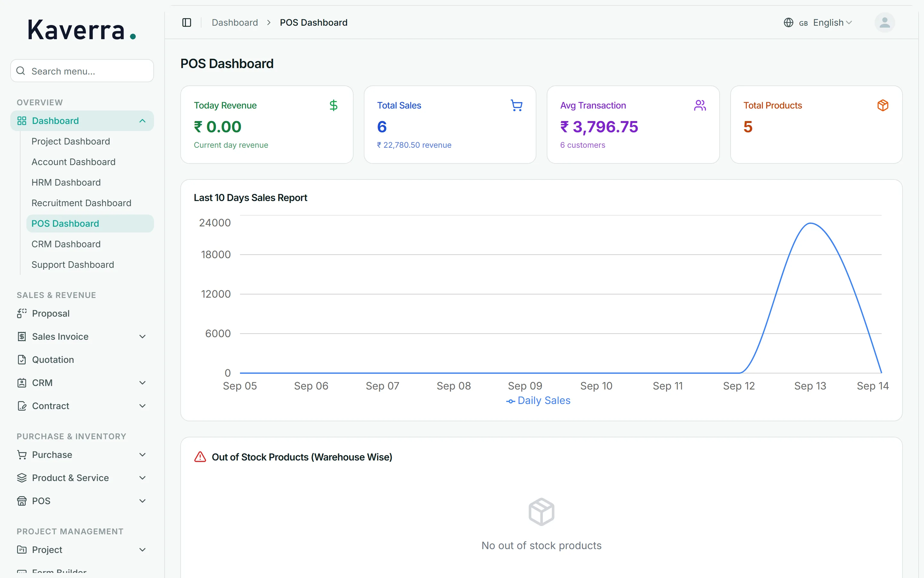Click the Product & Service layers icon
Viewport: 924px width, 578px height.
(x=22, y=478)
